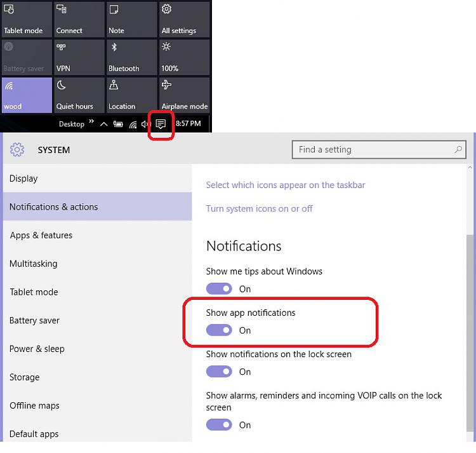The width and height of the screenshot is (476, 453).
Task: Open Action Center icon in taskbar
Action: click(161, 124)
